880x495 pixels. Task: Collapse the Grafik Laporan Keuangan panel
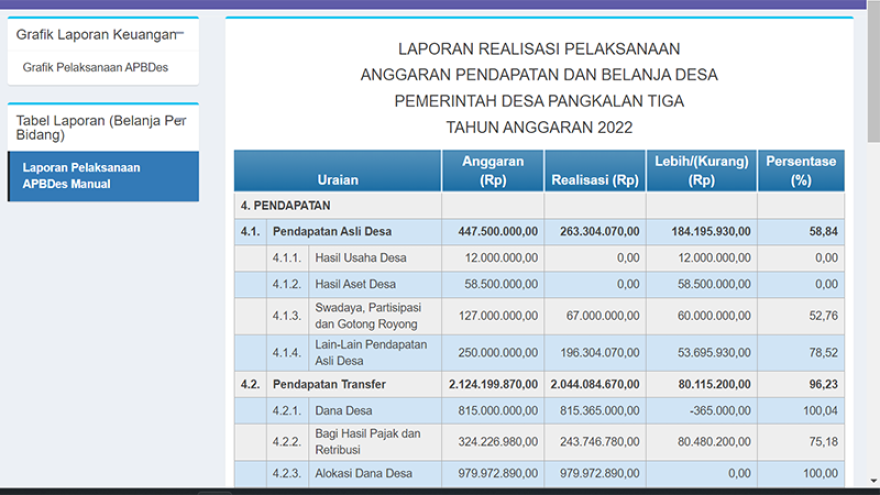click(181, 34)
